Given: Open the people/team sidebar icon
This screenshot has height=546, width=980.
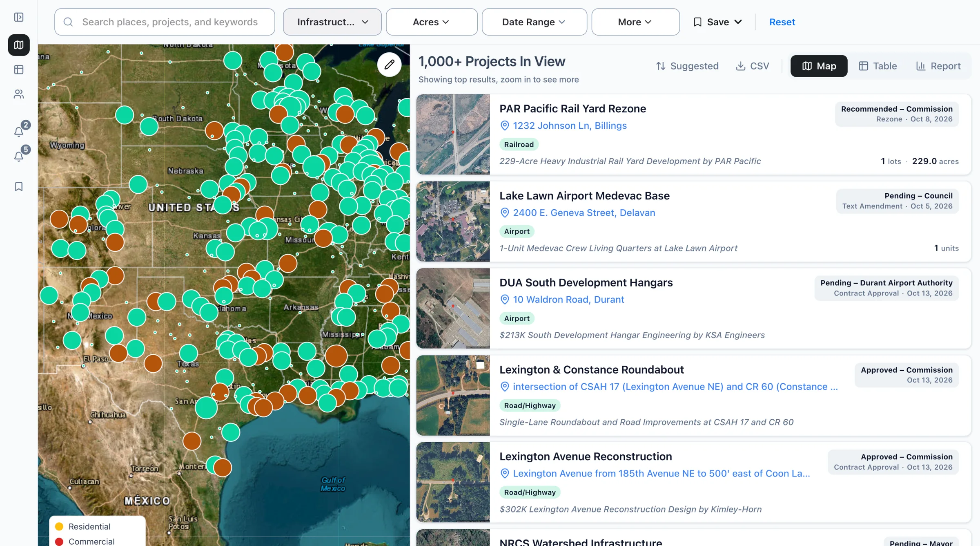Looking at the screenshot, I should [19, 94].
